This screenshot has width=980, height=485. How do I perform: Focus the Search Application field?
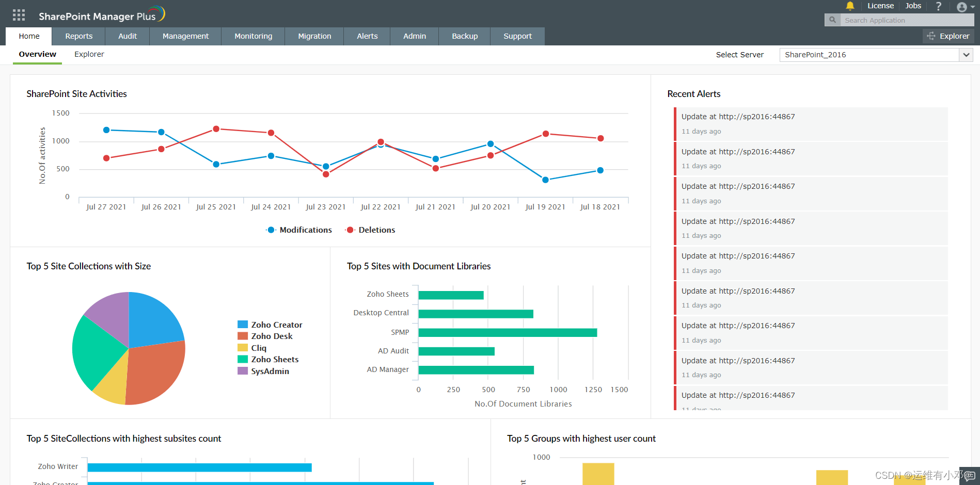coord(907,20)
